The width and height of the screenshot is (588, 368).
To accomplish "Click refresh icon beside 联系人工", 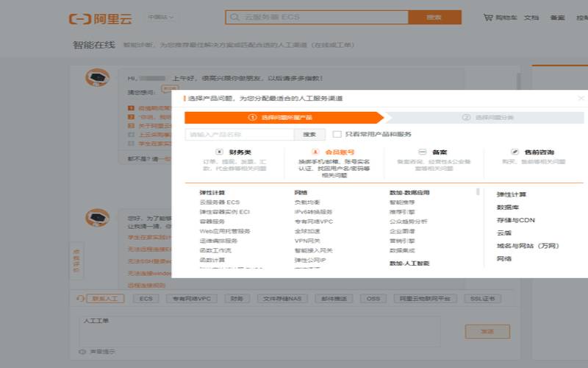I will point(80,299).
